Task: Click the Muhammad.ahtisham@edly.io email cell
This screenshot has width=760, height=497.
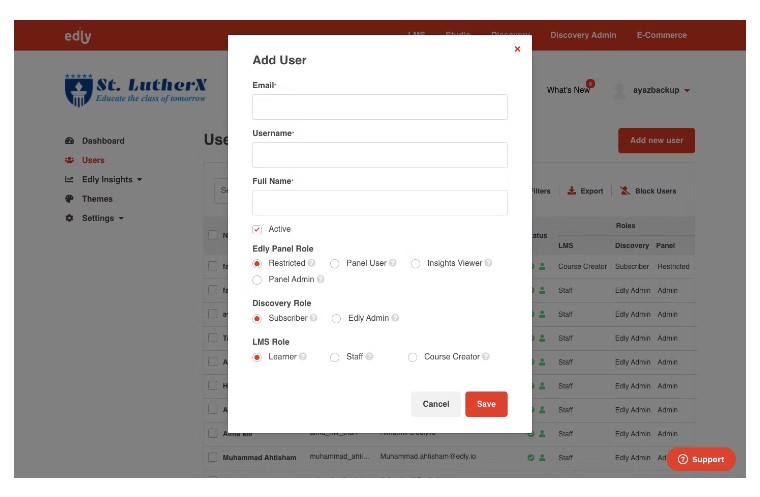Action: click(x=428, y=457)
